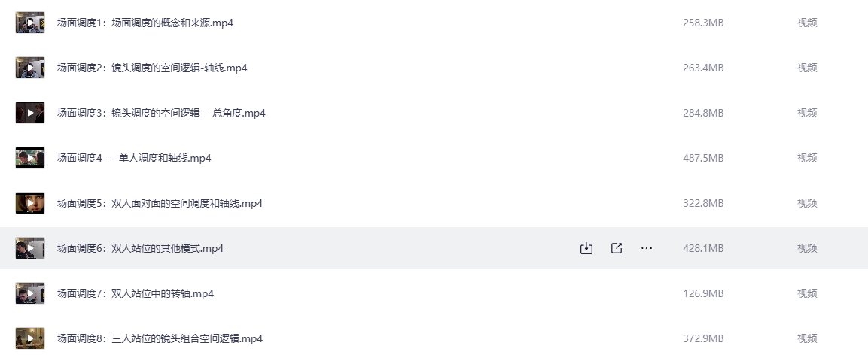The width and height of the screenshot is (868, 361).
Task: Open 场面调度8：三人站位的镜头组合空间逻辑.mp4
Action: coord(160,338)
